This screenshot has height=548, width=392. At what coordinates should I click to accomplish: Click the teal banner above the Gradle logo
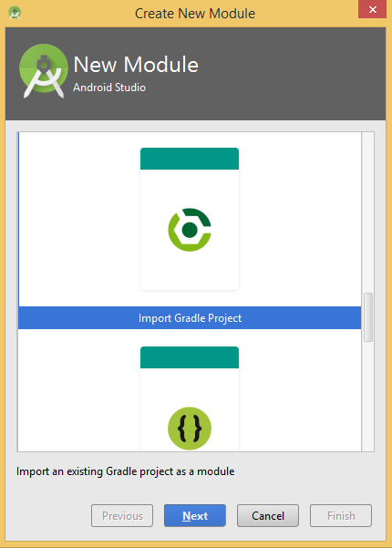(190, 159)
